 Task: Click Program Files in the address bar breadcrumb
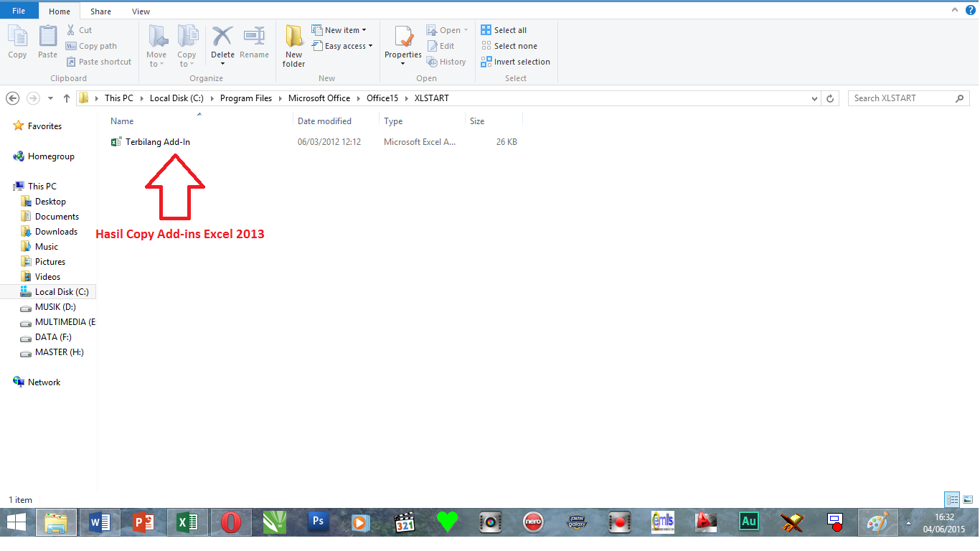click(x=246, y=98)
